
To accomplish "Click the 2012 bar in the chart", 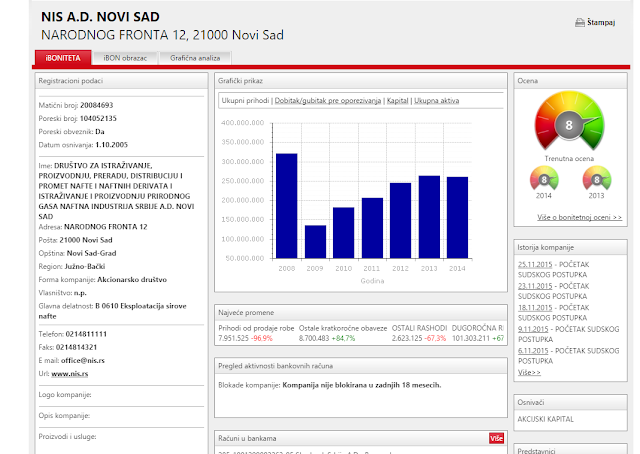I will click(400, 220).
